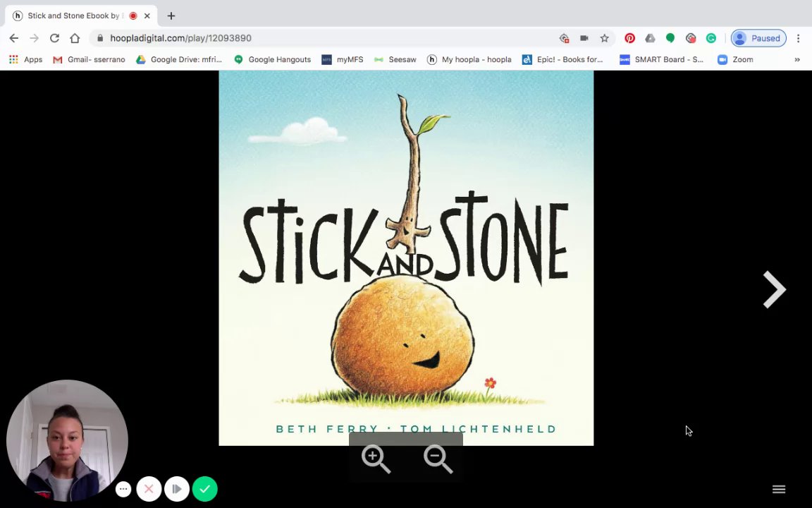This screenshot has height=508, width=812.
Task: Reload the hoopla page
Action: [x=54, y=38]
